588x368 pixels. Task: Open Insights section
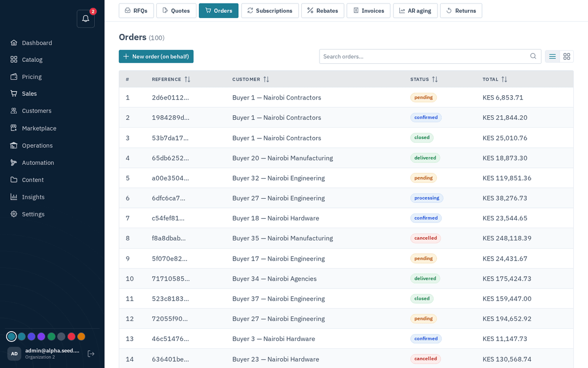tap(33, 197)
